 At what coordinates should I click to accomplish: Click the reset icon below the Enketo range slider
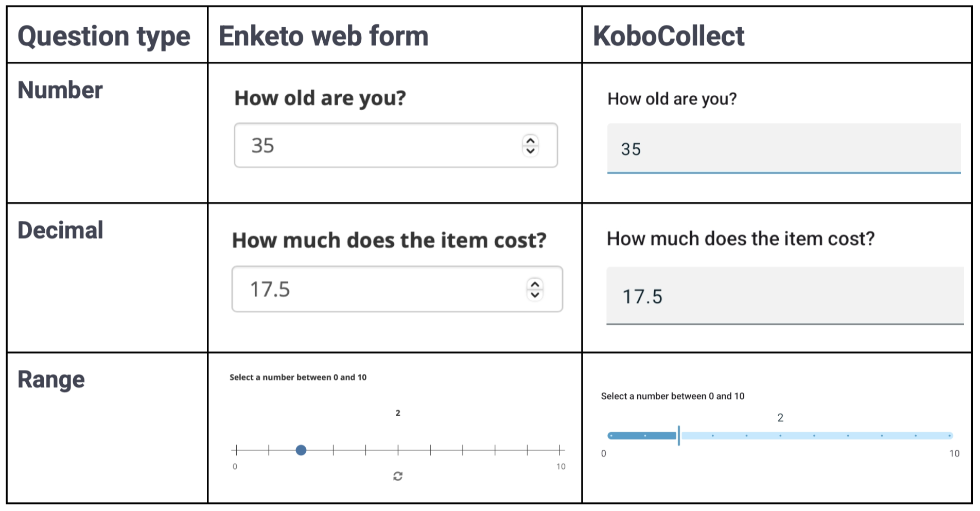click(398, 475)
